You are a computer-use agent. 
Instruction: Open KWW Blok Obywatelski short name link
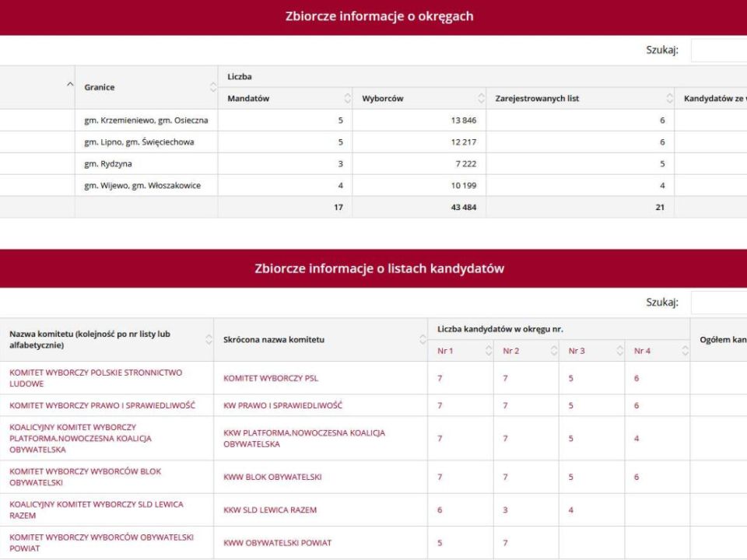tap(272, 477)
